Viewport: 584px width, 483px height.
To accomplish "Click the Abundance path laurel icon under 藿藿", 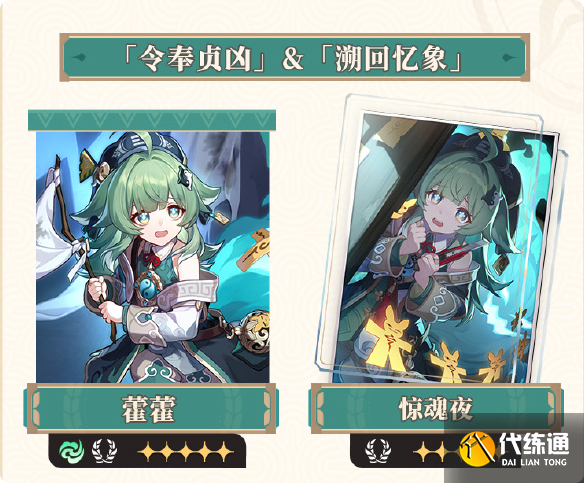I will (104, 451).
